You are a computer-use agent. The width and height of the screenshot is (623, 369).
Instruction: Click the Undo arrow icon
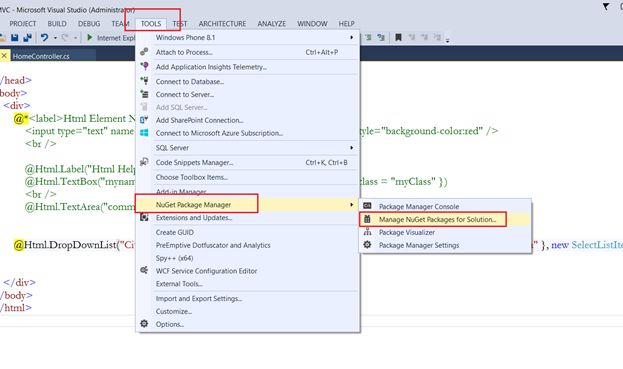44,38
